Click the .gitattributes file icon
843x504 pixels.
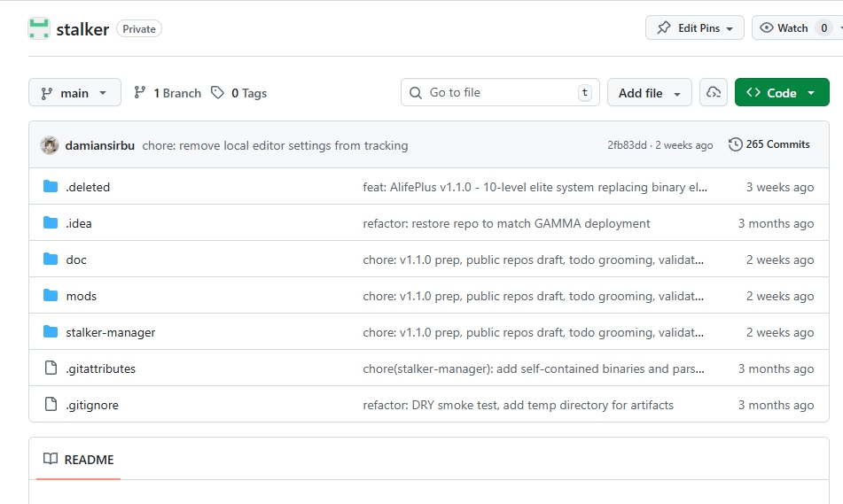[51, 368]
